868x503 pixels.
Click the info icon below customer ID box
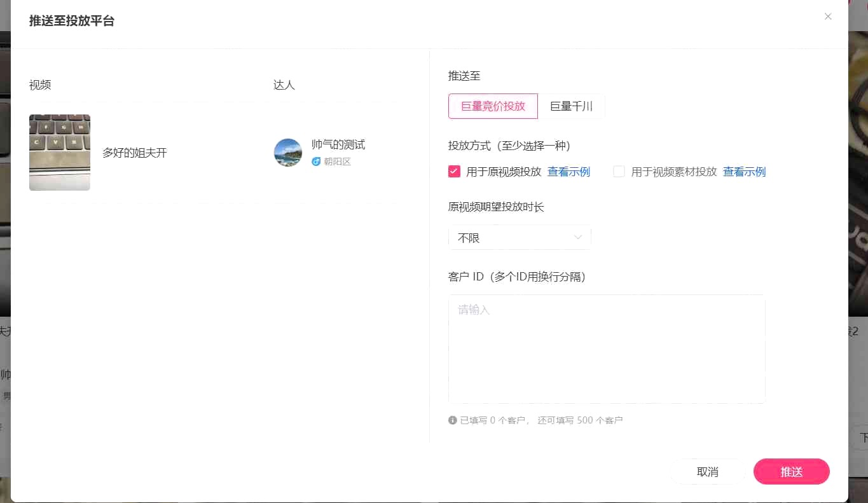point(453,420)
